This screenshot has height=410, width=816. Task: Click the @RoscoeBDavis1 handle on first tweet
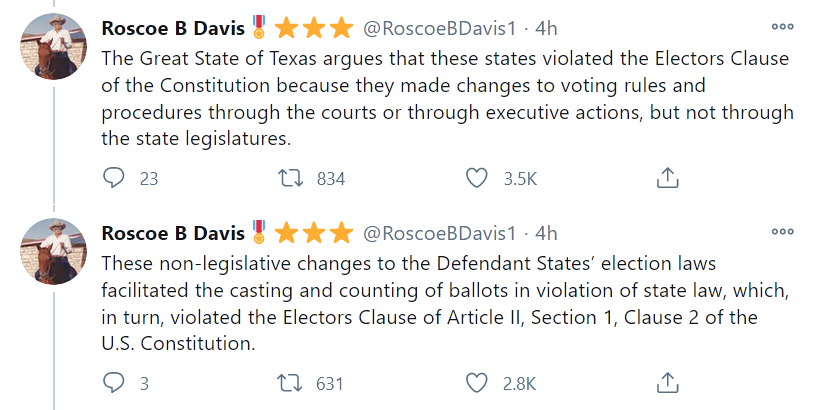pos(441,27)
